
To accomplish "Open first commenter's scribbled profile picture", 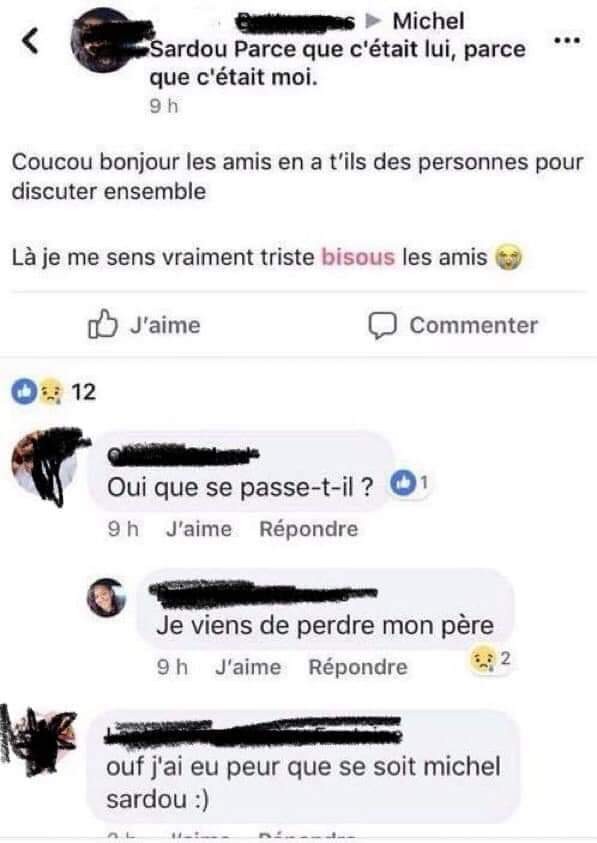I will tap(47, 465).
